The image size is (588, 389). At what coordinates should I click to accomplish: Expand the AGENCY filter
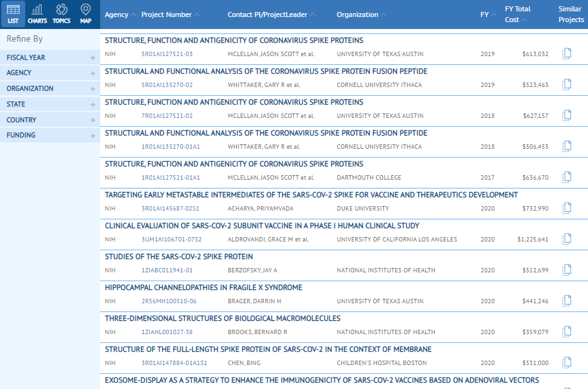coord(50,73)
